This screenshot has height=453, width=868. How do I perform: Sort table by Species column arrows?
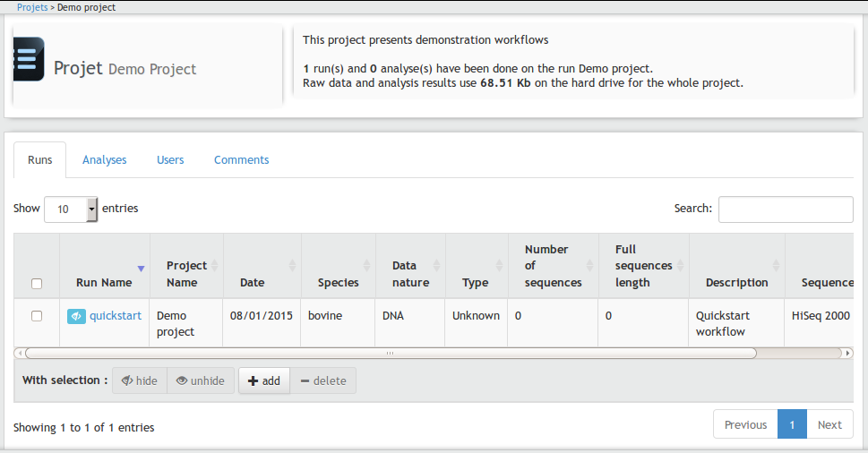pos(365,266)
